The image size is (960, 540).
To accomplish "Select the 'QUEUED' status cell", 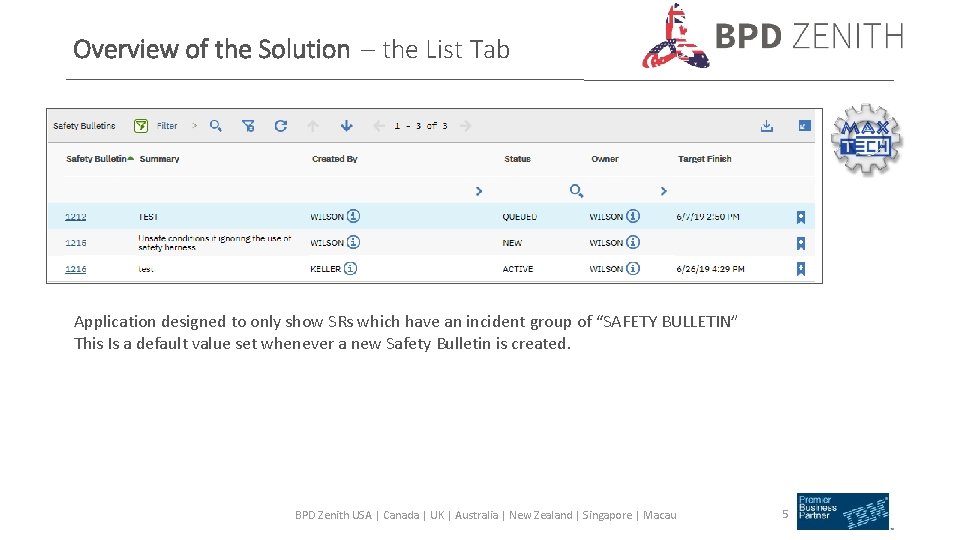I will (519, 217).
